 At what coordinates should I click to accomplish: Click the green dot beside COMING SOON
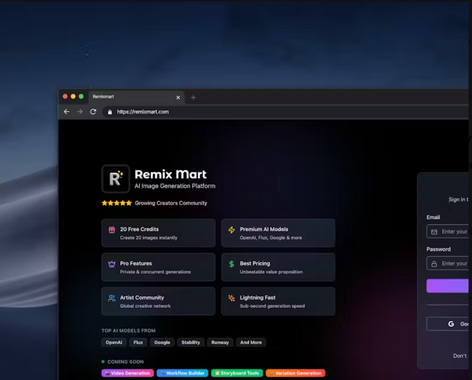point(103,362)
